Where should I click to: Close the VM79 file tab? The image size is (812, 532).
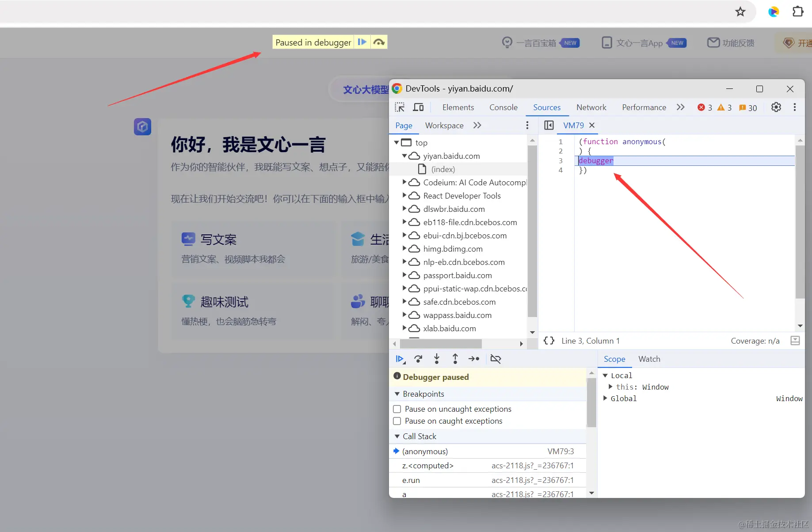click(x=592, y=125)
